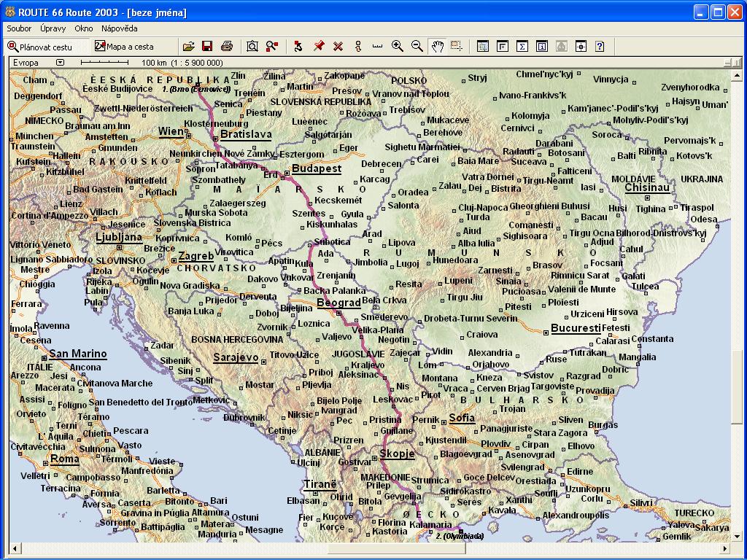This screenshot has width=747, height=560.
Task: Click the Ljubljana city label
Action: point(119,237)
